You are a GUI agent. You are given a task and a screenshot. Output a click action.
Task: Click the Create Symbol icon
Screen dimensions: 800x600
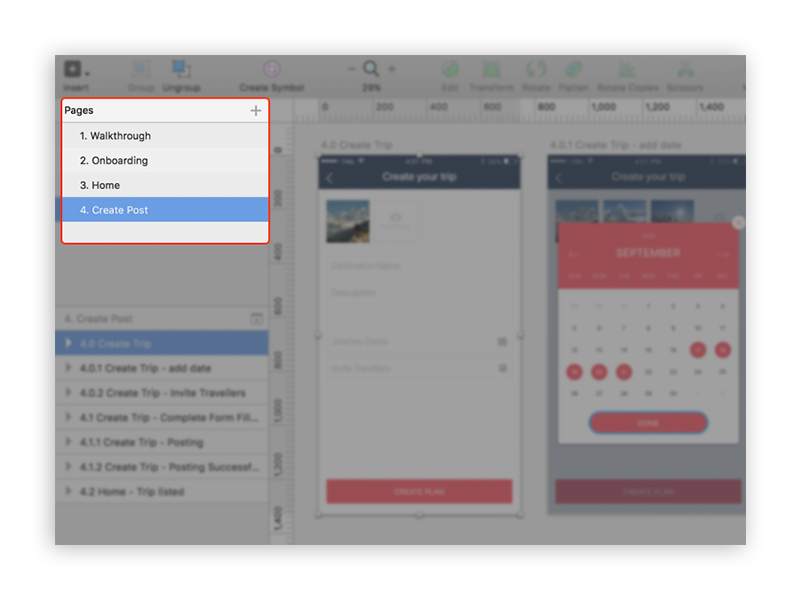(271, 69)
